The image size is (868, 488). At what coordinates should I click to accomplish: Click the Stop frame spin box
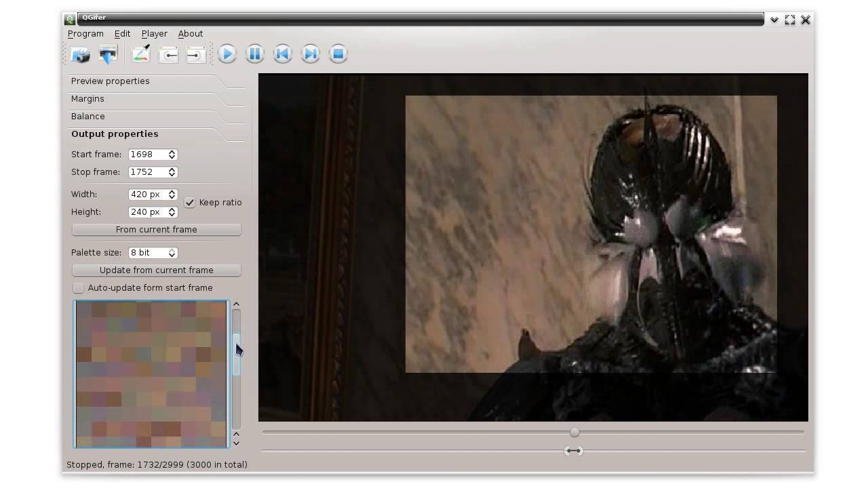153,172
